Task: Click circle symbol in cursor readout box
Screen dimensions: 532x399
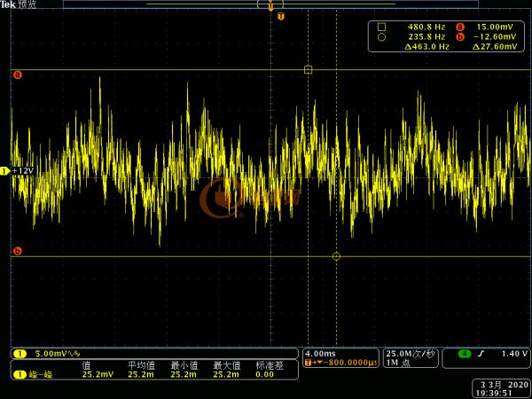Action: point(381,37)
